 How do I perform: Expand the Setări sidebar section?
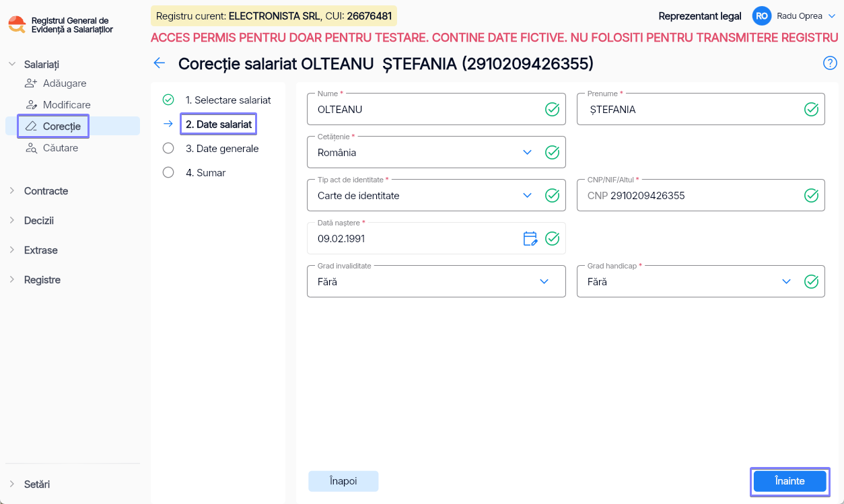tap(11, 484)
